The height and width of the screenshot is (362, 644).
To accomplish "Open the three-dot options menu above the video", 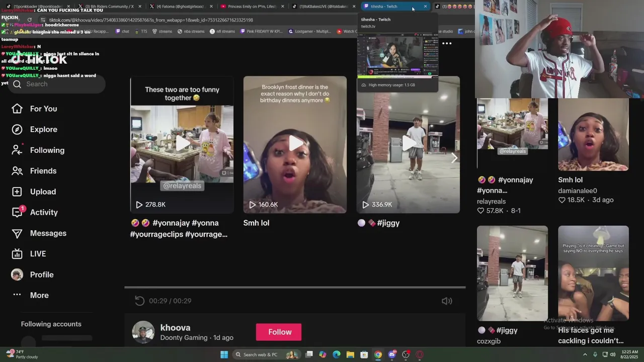I will [447, 43].
